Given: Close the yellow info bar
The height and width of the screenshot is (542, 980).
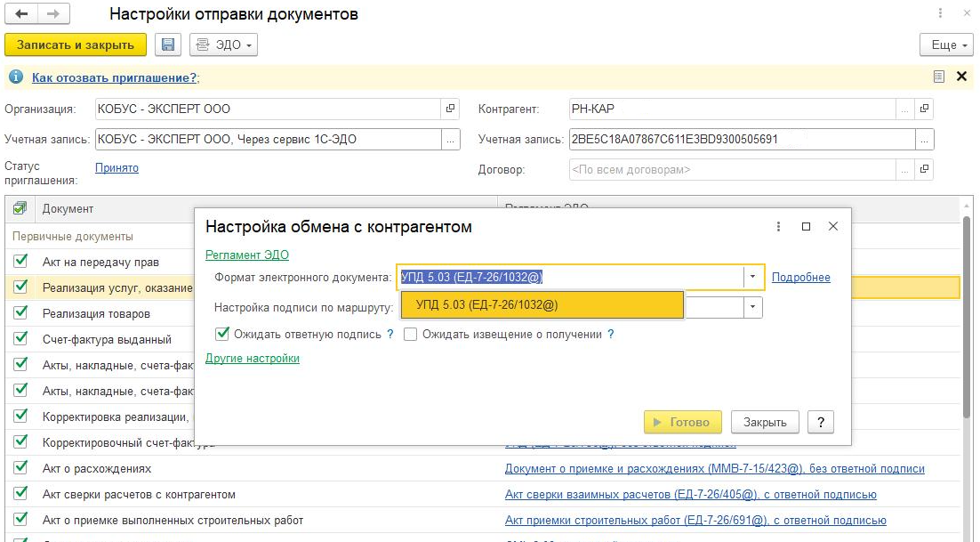Looking at the screenshot, I should pos(960,77).
